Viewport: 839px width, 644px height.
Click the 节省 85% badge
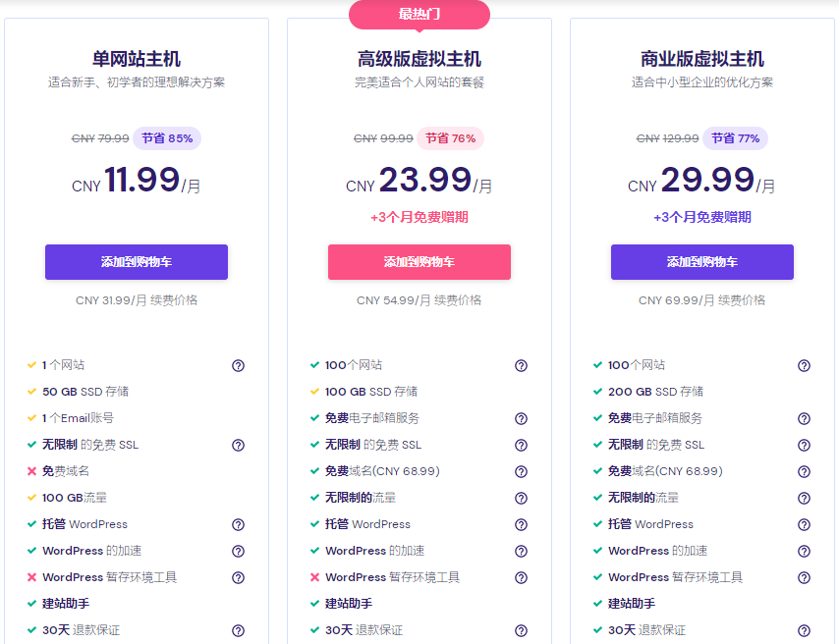pyautogui.click(x=169, y=138)
